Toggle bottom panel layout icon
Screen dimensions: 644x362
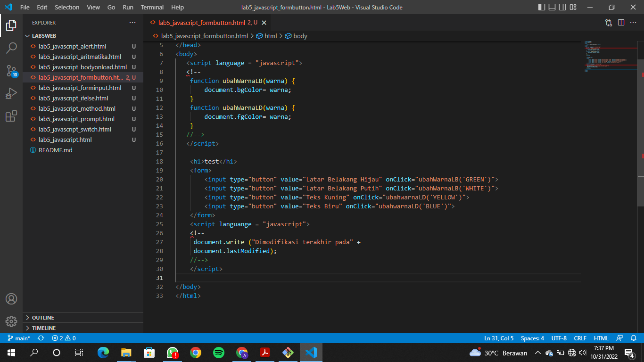click(552, 7)
